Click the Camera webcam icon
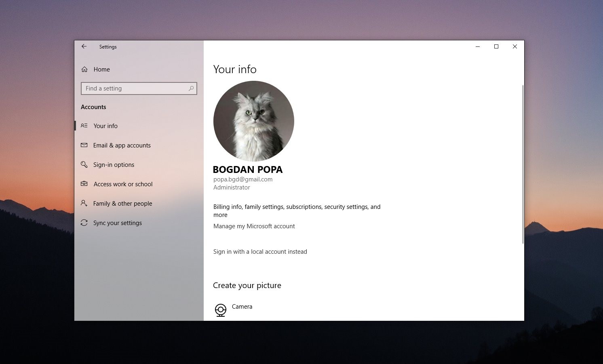The height and width of the screenshot is (364, 603). click(221, 310)
